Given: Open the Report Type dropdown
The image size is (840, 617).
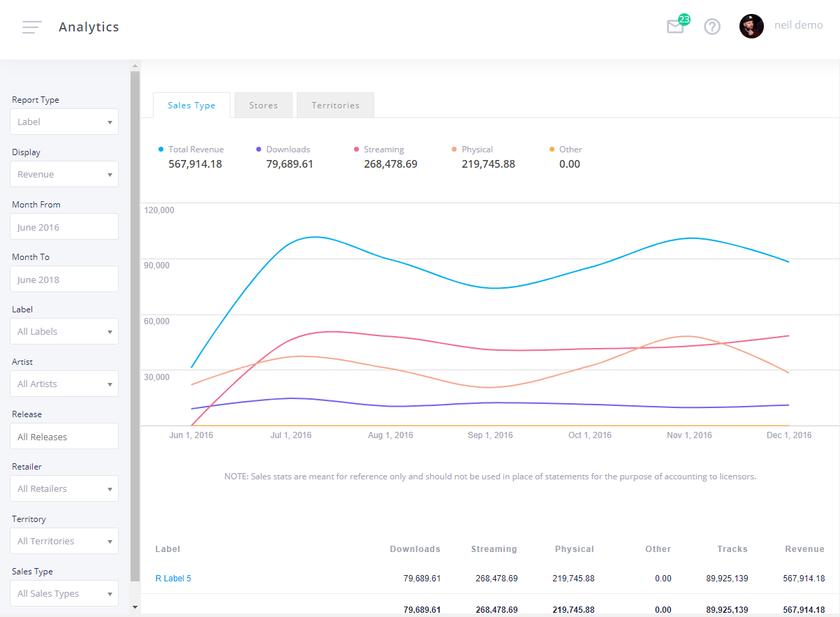Looking at the screenshot, I should tap(64, 122).
